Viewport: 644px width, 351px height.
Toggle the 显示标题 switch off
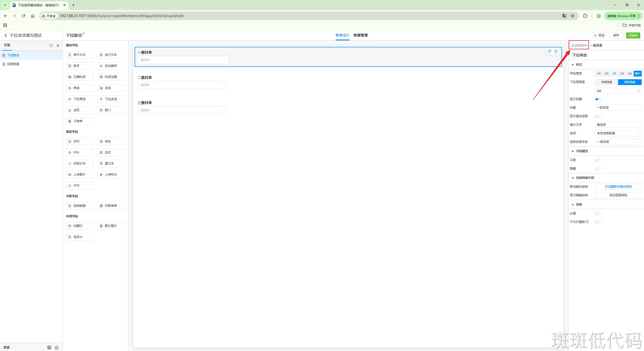[x=598, y=99]
